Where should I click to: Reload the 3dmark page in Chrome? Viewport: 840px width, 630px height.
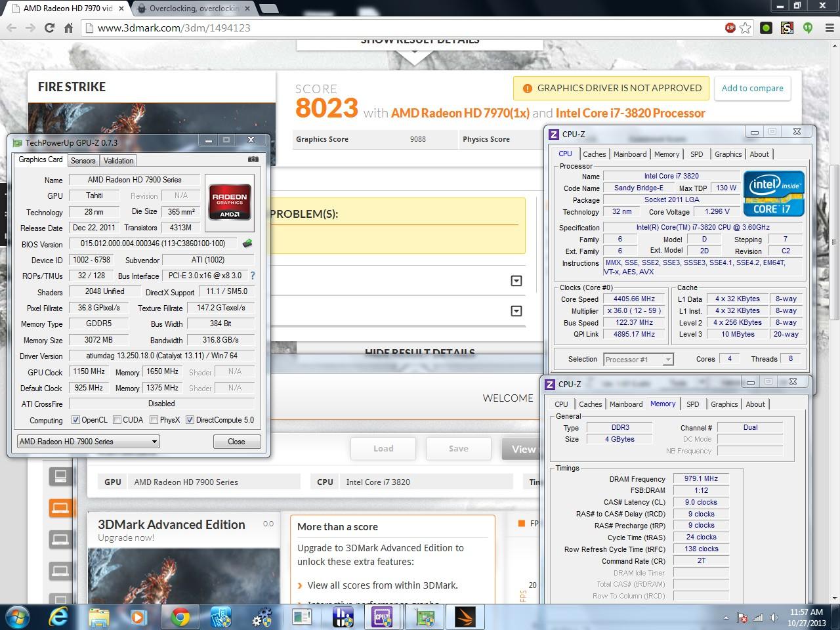[49, 28]
